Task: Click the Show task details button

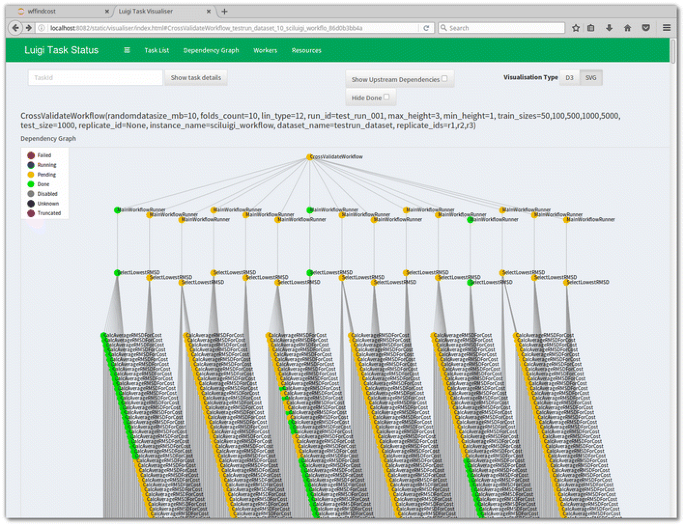Action: pyautogui.click(x=196, y=77)
